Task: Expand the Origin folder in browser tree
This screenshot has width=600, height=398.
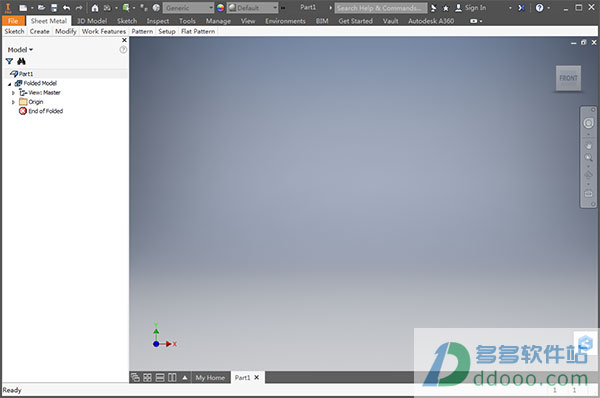Action: click(x=13, y=102)
